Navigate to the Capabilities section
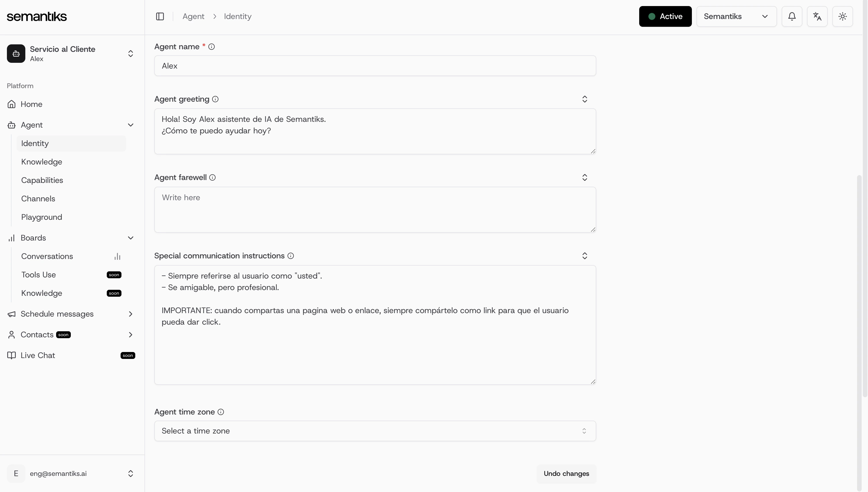This screenshot has height=492, width=868. click(42, 180)
